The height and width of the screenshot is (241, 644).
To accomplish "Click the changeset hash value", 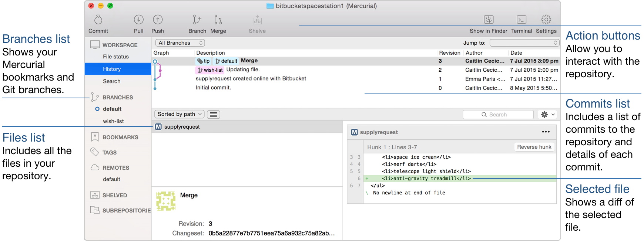I will [x=272, y=233].
